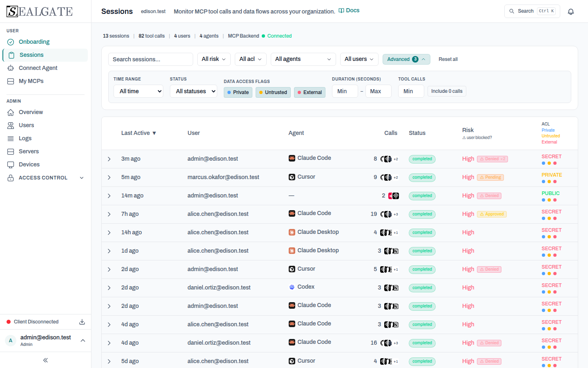Screen dimensions: 588x368
Task: Collapse the sidebar with the double-chevron icon
Action: [x=45, y=360]
